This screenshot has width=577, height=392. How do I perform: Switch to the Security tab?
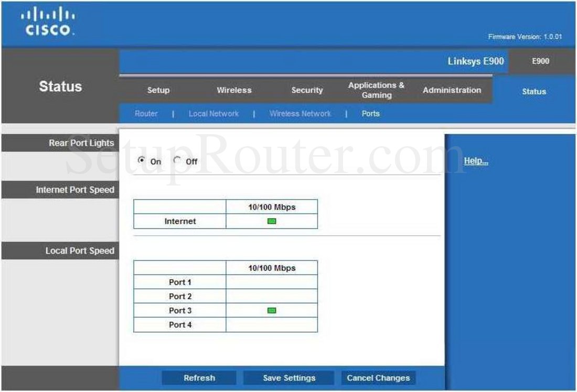pyautogui.click(x=307, y=90)
